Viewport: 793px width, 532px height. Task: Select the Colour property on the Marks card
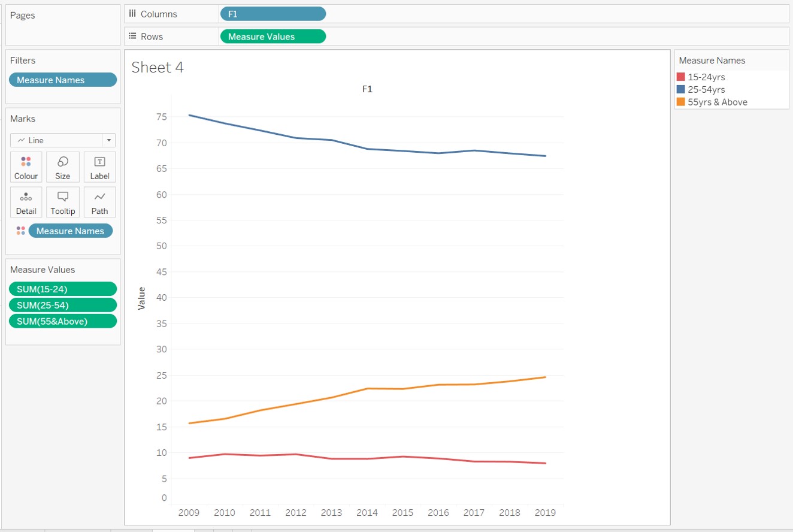click(x=26, y=167)
